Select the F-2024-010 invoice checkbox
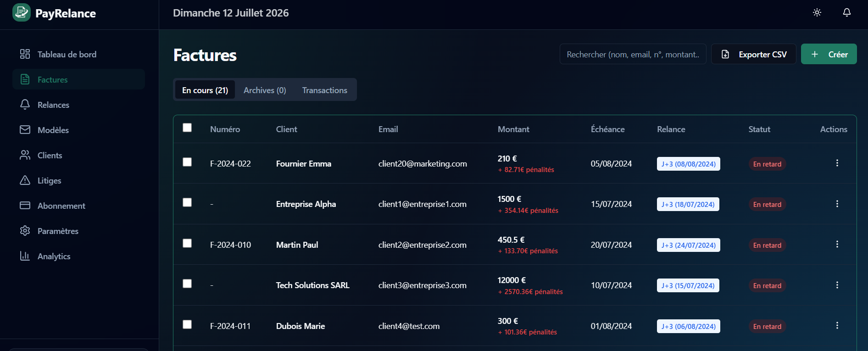The image size is (868, 351). (187, 243)
